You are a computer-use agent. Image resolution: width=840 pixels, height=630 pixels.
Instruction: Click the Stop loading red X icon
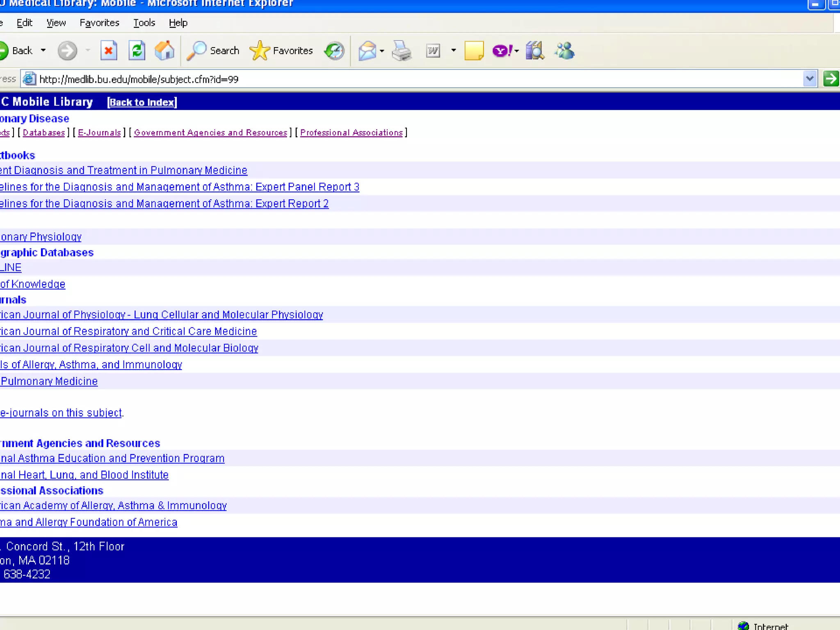[109, 51]
